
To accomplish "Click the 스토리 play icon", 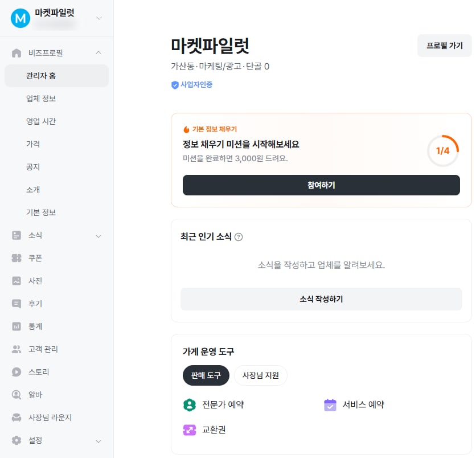I will coord(17,372).
